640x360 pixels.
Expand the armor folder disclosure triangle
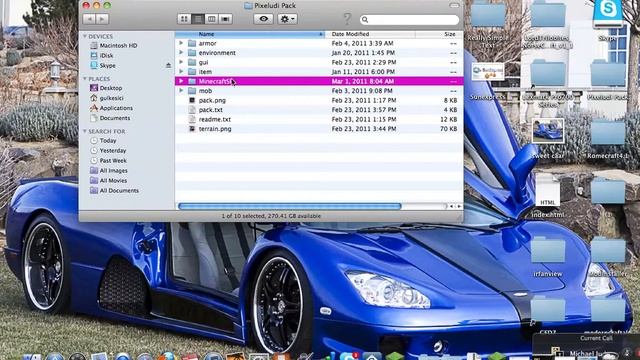(181, 43)
